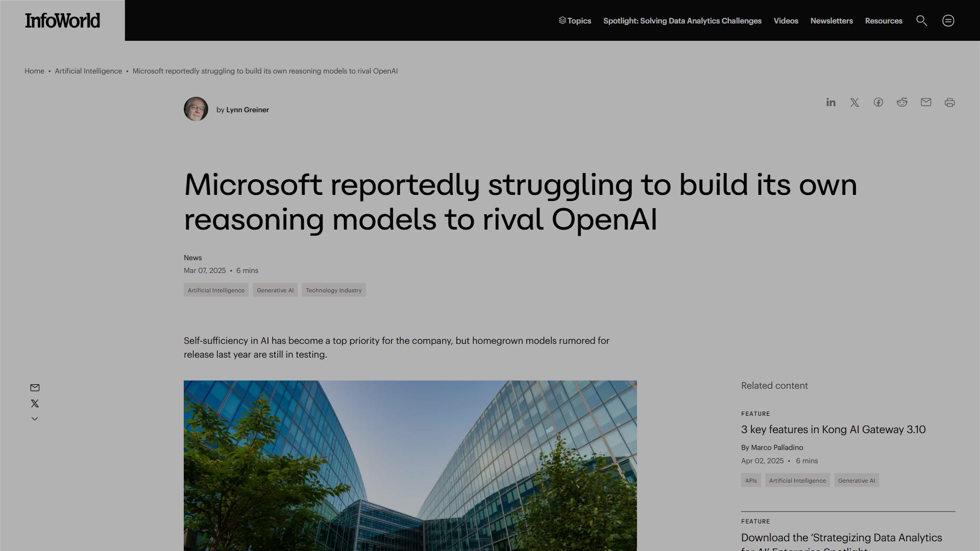Open Artificial Intelligence breadcrumb link
The image size is (980, 551).
point(88,71)
